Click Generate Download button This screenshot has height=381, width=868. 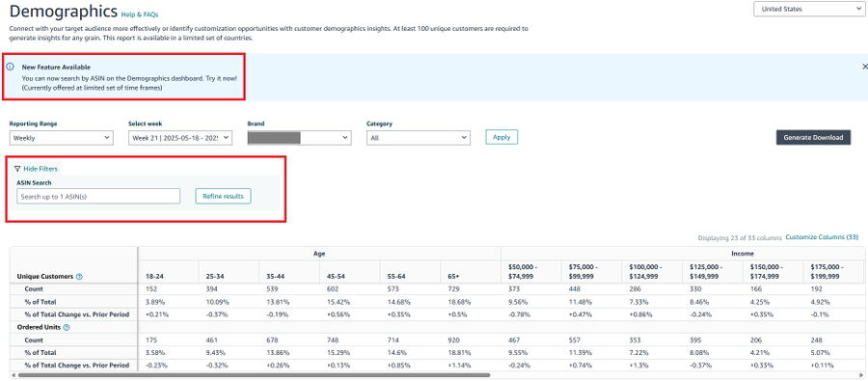coord(813,137)
